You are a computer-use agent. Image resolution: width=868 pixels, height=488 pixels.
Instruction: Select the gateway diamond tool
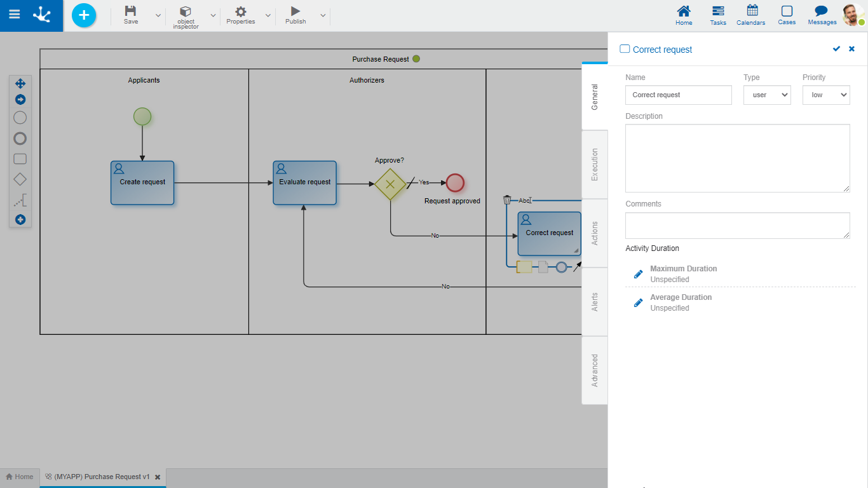point(20,180)
